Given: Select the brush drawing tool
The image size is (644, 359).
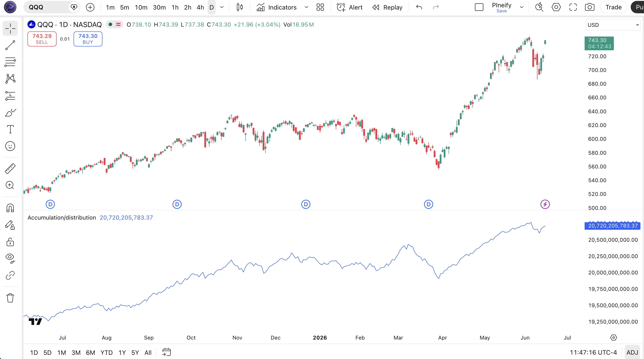Looking at the screenshot, I should 10,113.
